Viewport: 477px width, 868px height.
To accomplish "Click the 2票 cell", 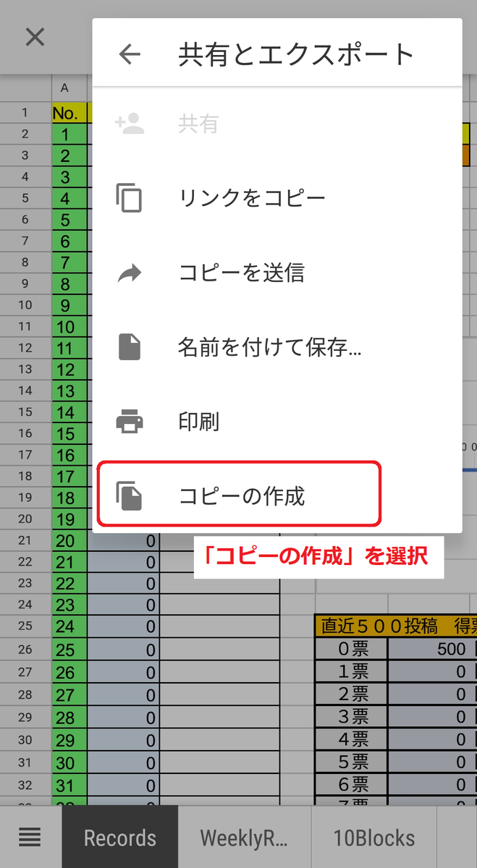I will pyautogui.click(x=352, y=694).
